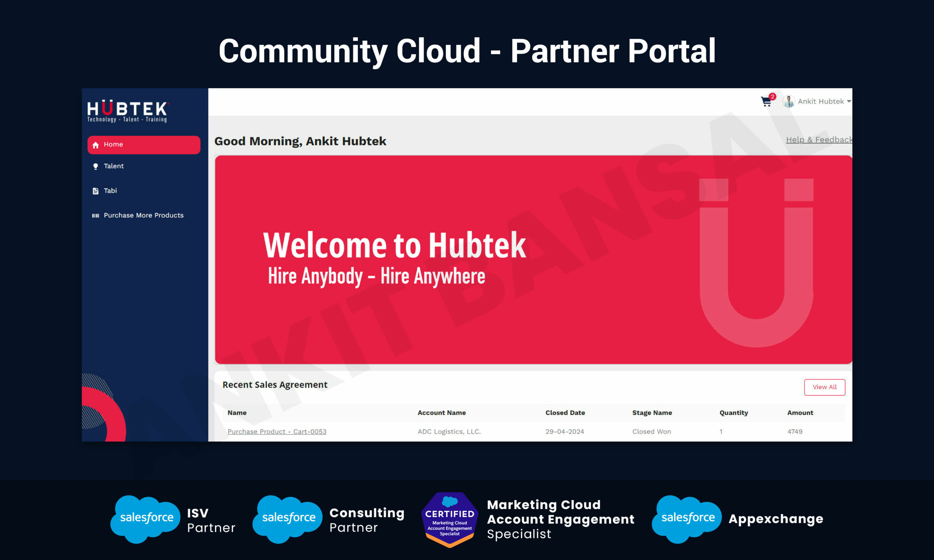Click the red cart notification badge
This screenshot has width=934, height=560.
point(772,96)
